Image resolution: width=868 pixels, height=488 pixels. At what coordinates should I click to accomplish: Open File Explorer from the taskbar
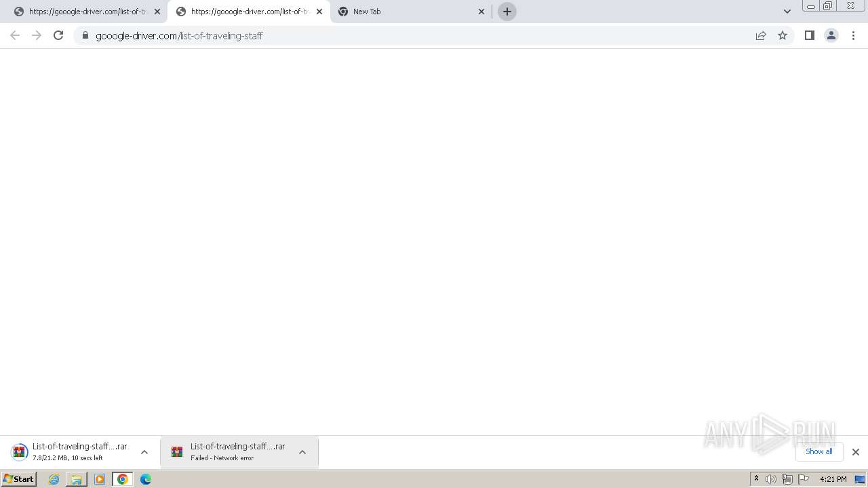pos(77,479)
